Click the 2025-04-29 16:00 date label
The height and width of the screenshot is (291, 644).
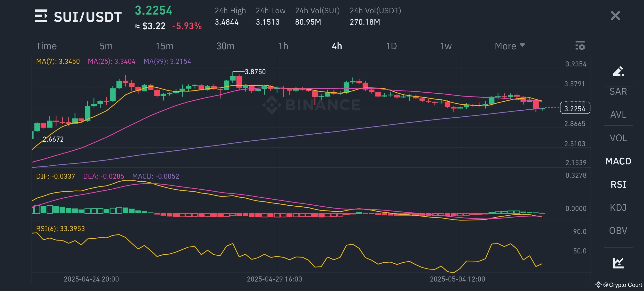click(x=274, y=279)
